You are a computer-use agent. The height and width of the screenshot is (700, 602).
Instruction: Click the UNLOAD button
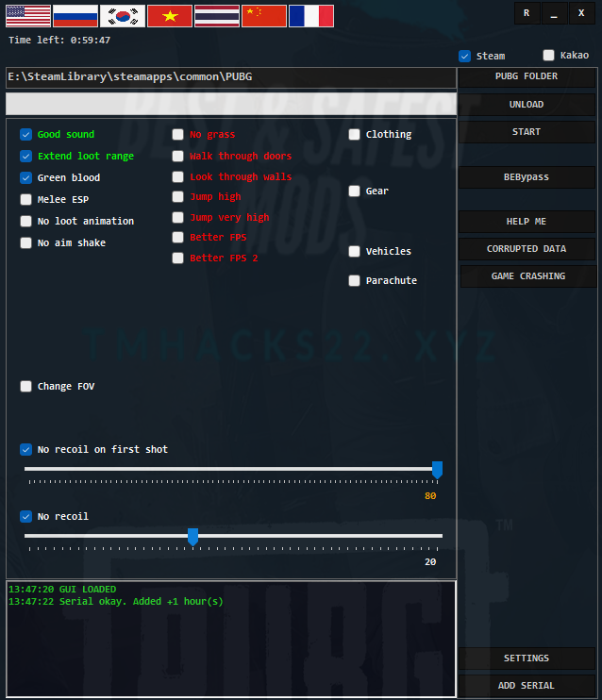(x=527, y=105)
